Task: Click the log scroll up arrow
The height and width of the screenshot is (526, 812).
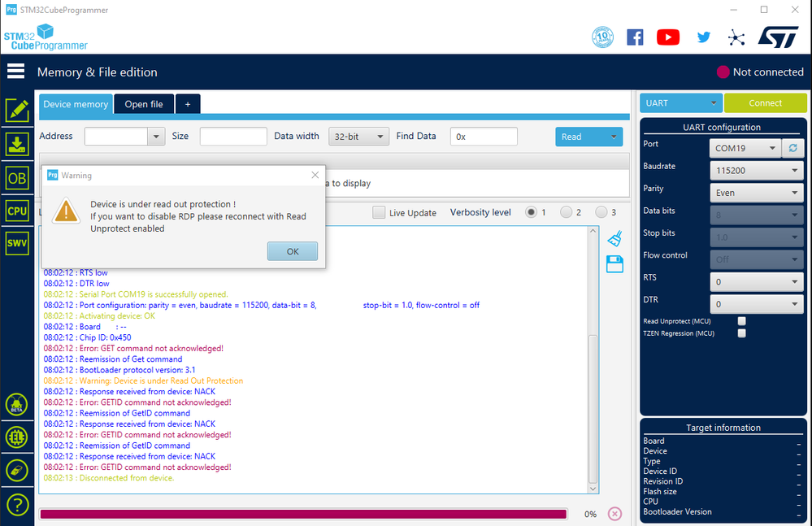Action: 593,231
